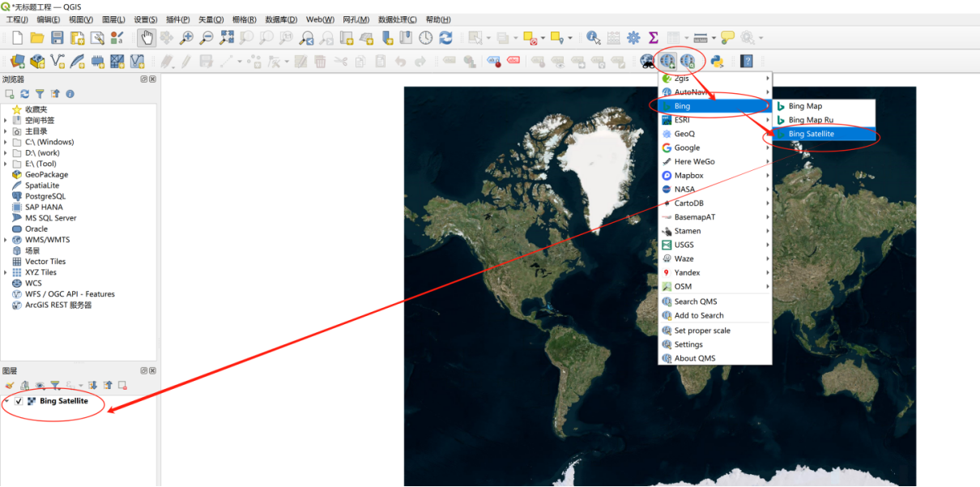Open the Help contents icon
980x487 pixels.
pyautogui.click(x=747, y=61)
